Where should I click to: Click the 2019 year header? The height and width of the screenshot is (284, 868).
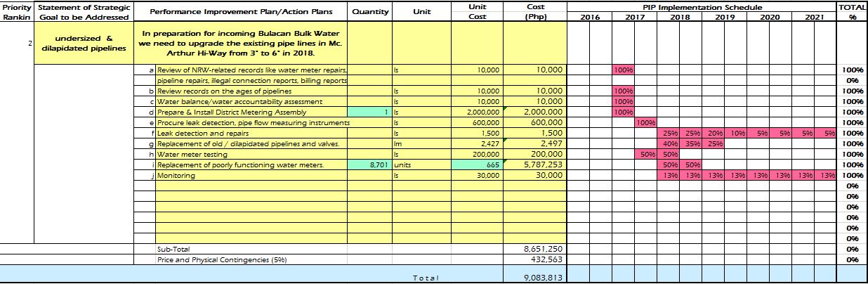pyautogui.click(x=724, y=17)
